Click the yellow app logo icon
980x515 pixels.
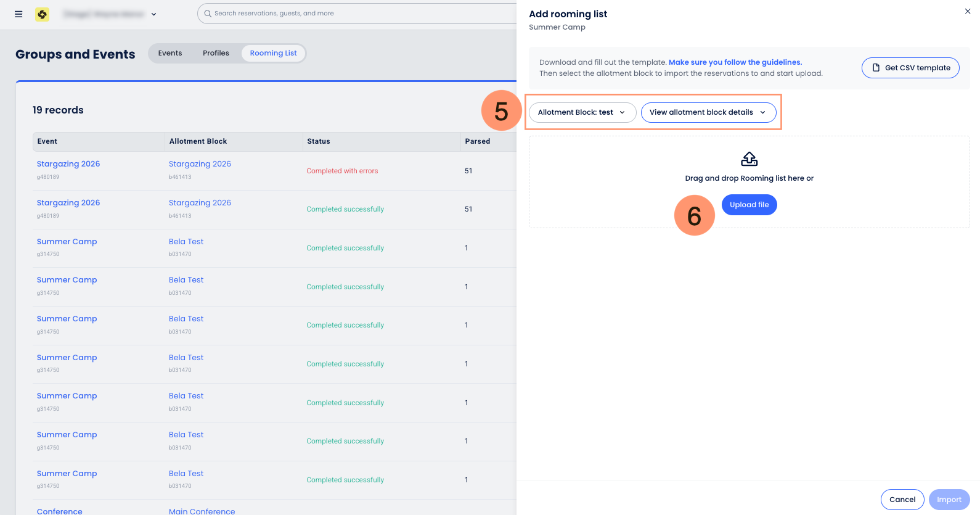coord(42,14)
